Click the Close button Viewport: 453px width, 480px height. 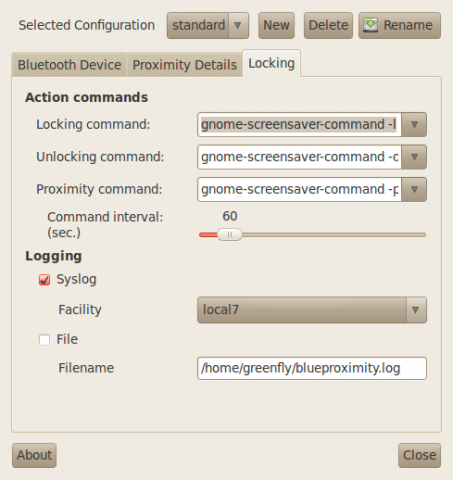point(419,455)
